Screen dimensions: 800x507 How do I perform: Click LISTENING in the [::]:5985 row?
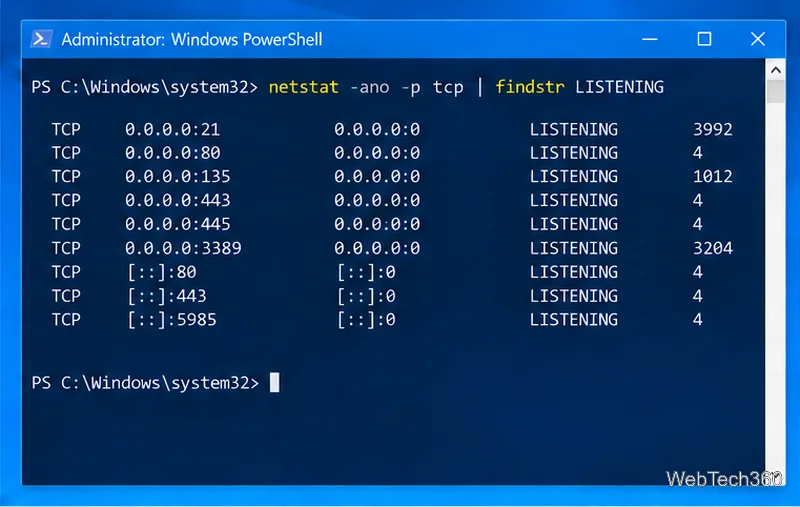(x=573, y=320)
